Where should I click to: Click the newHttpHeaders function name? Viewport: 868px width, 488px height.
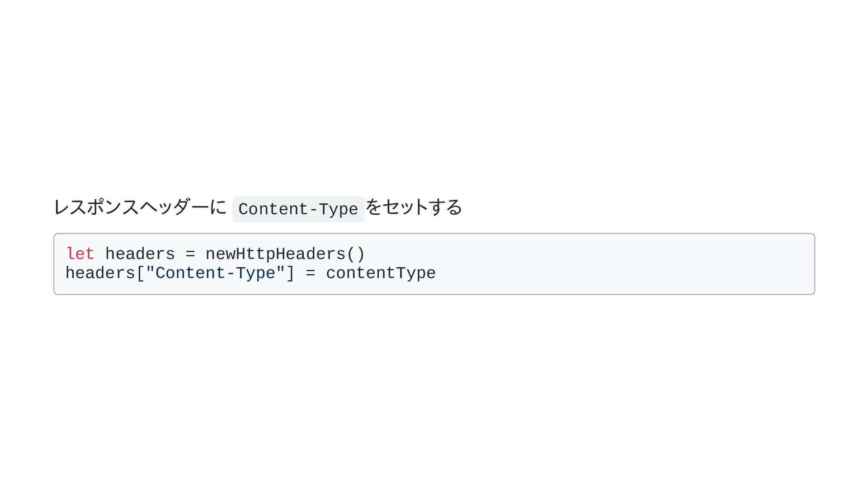click(275, 254)
